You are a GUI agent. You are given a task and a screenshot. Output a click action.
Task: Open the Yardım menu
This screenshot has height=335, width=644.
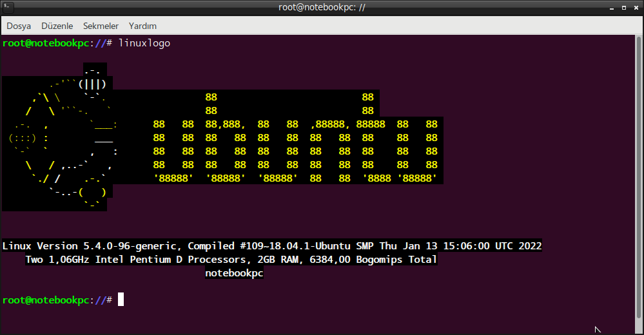point(142,26)
